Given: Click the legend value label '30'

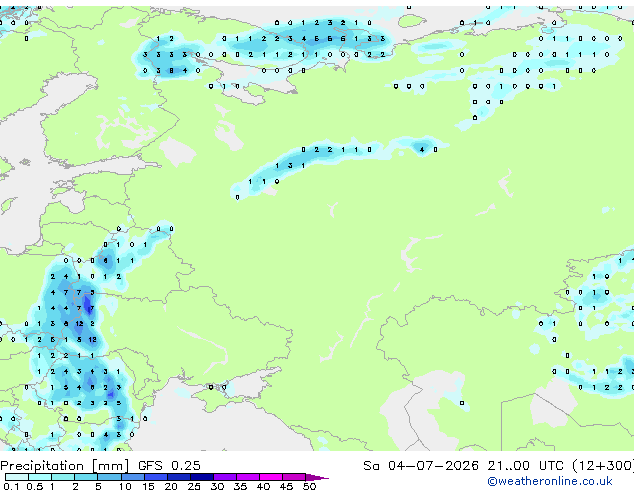Looking at the screenshot, I should (217, 486).
